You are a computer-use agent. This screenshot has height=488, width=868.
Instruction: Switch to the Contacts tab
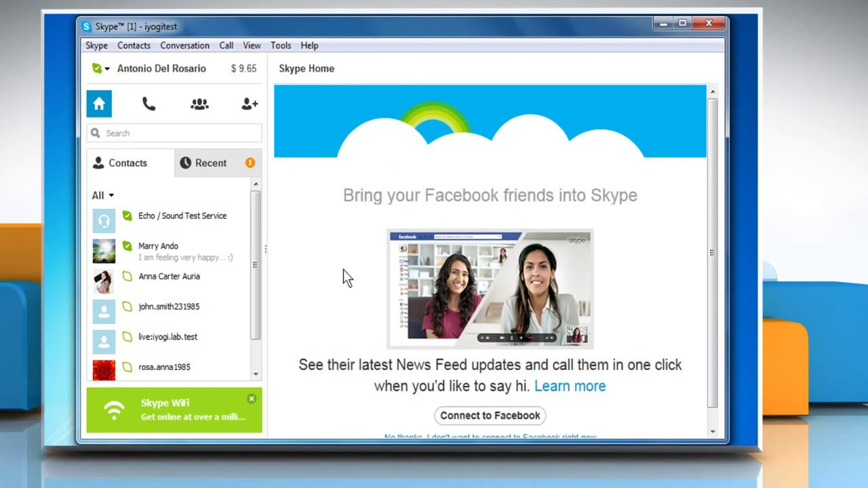pos(130,163)
